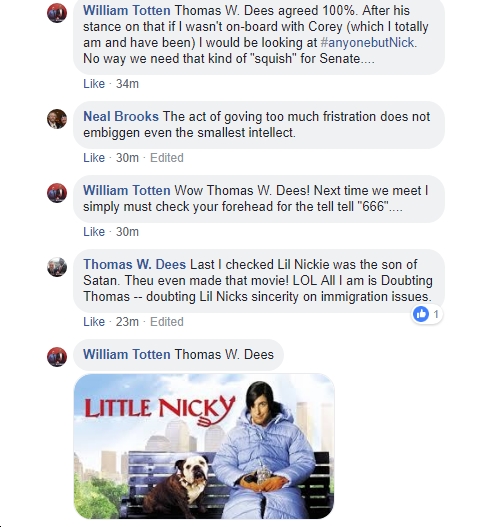Open Thomas W. Dees' author name link
483x527 pixels.
[134, 264]
